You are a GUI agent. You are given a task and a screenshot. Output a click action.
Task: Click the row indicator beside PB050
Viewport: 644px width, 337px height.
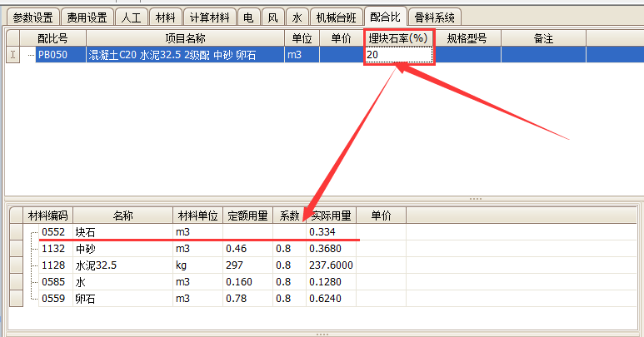tap(12, 55)
